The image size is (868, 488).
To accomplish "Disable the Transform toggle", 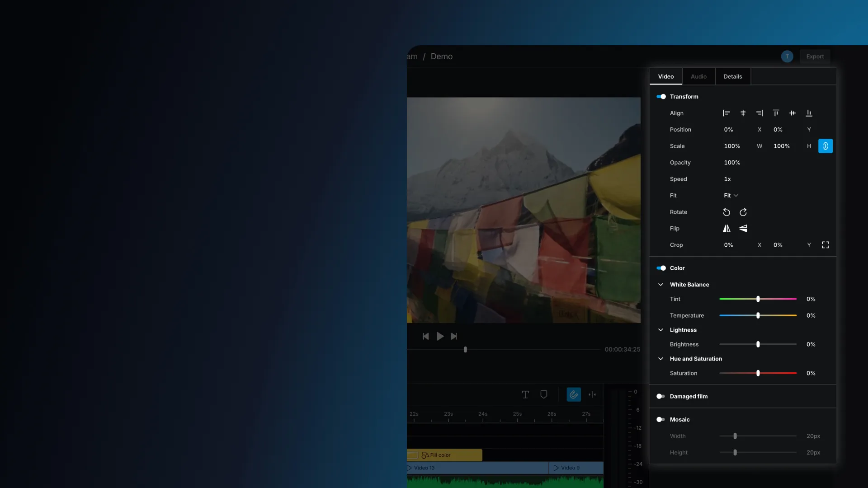I will click(661, 97).
